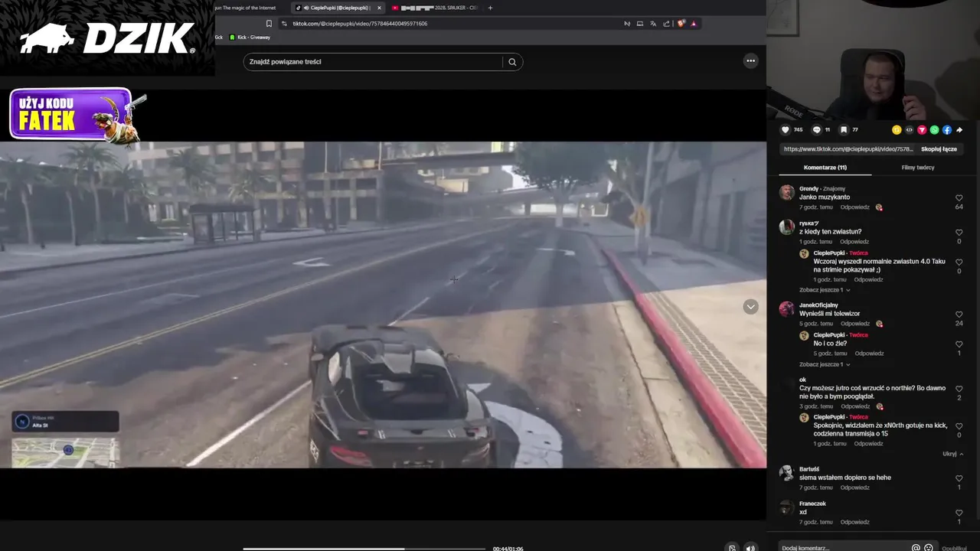Click browser share icon in address bar
The width and height of the screenshot is (980, 551).
click(667, 24)
